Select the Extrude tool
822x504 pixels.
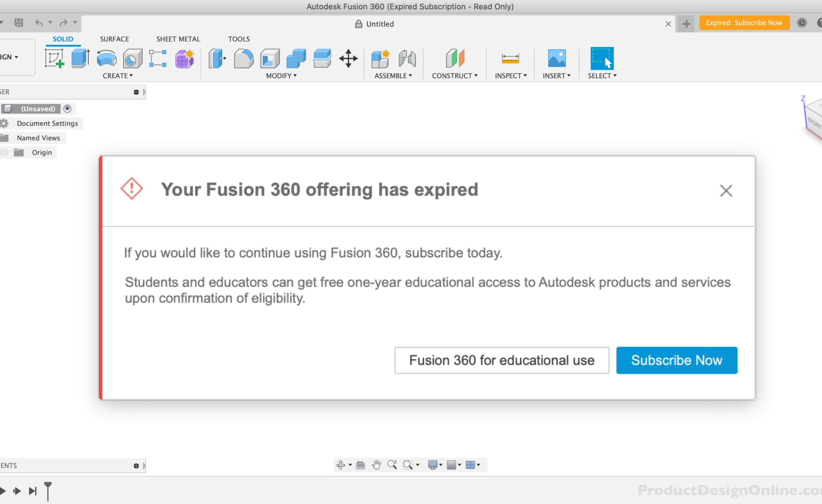[80, 59]
